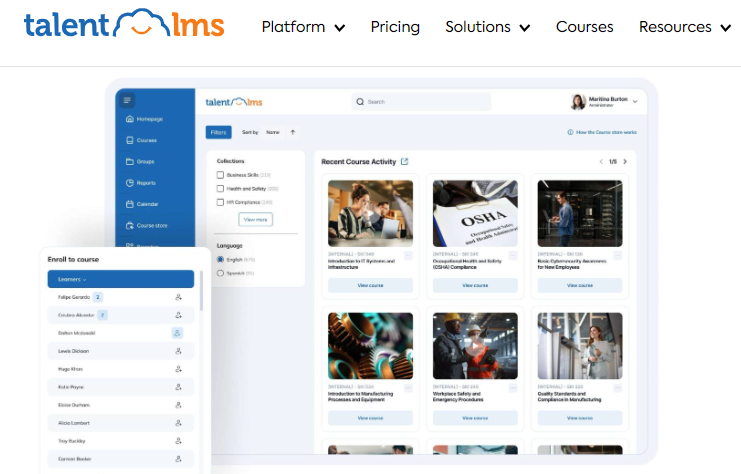The width and height of the screenshot is (741, 474).
Task: Open options menu for Quality Standards course
Action: (x=618, y=388)
